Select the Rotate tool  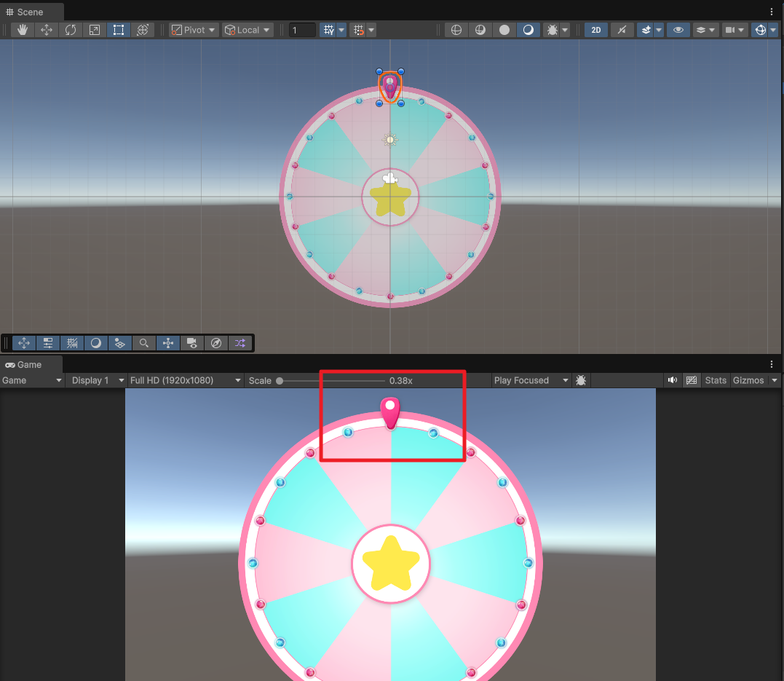tap(71, 30)
